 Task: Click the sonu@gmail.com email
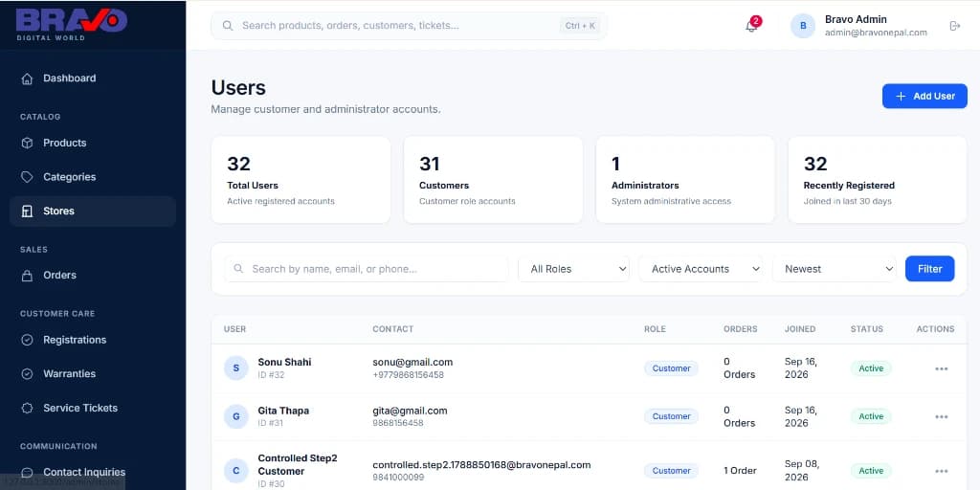[x=412, y=362]
